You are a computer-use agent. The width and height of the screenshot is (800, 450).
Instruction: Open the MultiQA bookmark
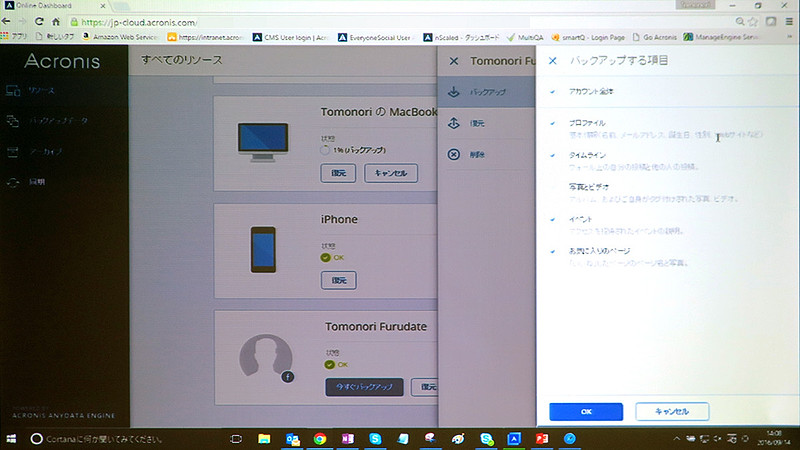pyautogui.click(x=525, y=37)
